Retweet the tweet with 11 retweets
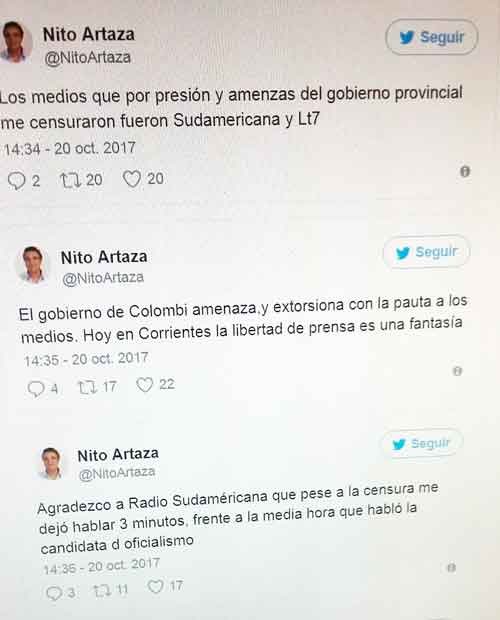Screen dimensions: 500x620 pyautogui.click(x=102, y=590)
